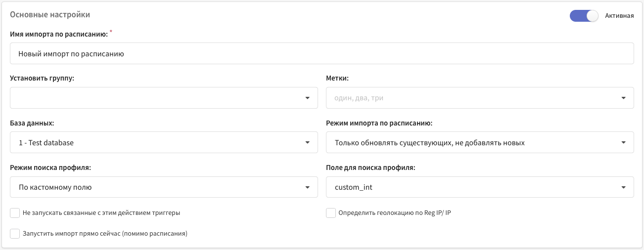Image resolution: width=644 pixels, height=250 pixels.
Task: Click the Активная label text
Action: tap(619, 16)
